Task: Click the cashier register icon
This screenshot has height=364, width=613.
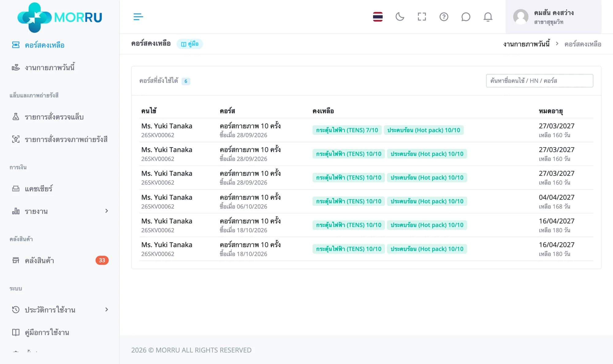Action: (16, 189)
